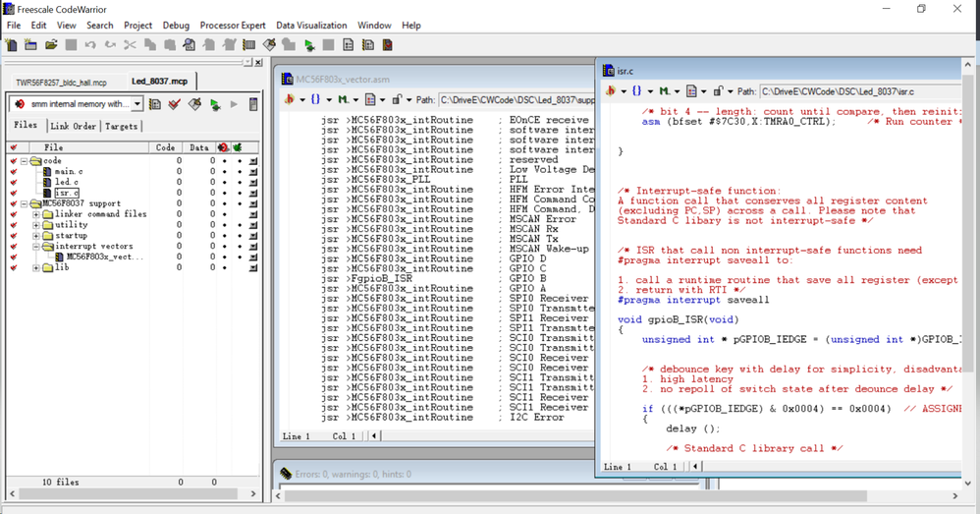
Task: Expand the linker command files folder
Action: [36, 214]
